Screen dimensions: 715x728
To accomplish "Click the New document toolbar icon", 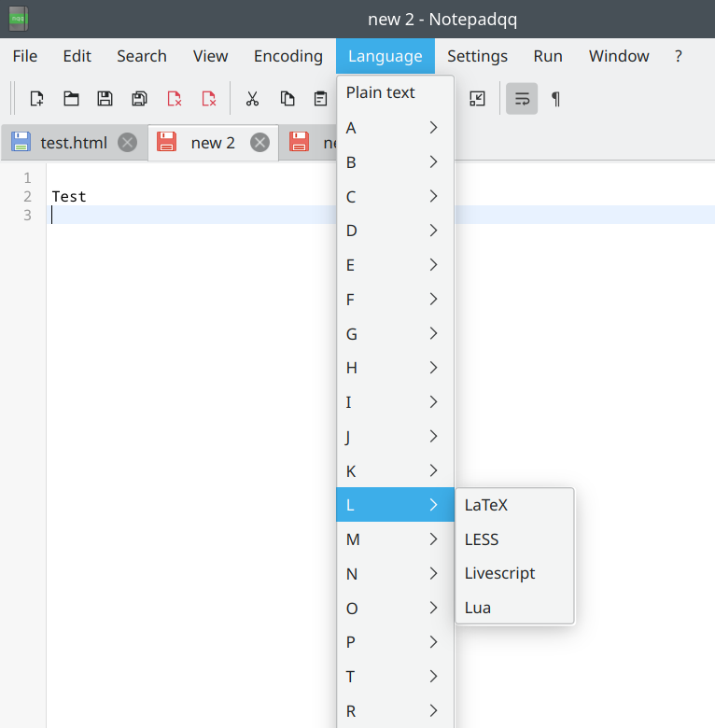I will pyautogui.click(x=36, y=99).
